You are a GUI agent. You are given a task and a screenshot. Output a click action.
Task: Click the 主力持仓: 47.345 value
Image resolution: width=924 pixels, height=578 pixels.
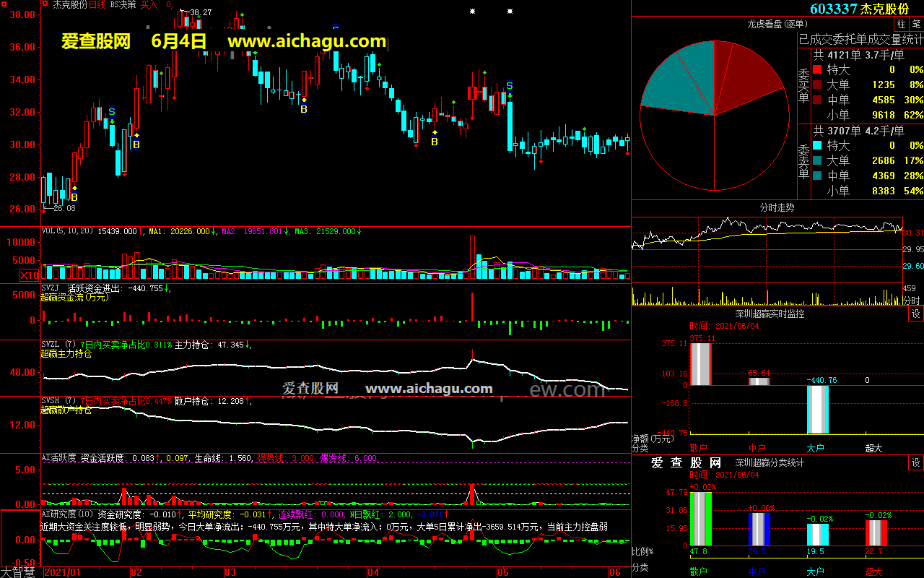pos(209,345)
